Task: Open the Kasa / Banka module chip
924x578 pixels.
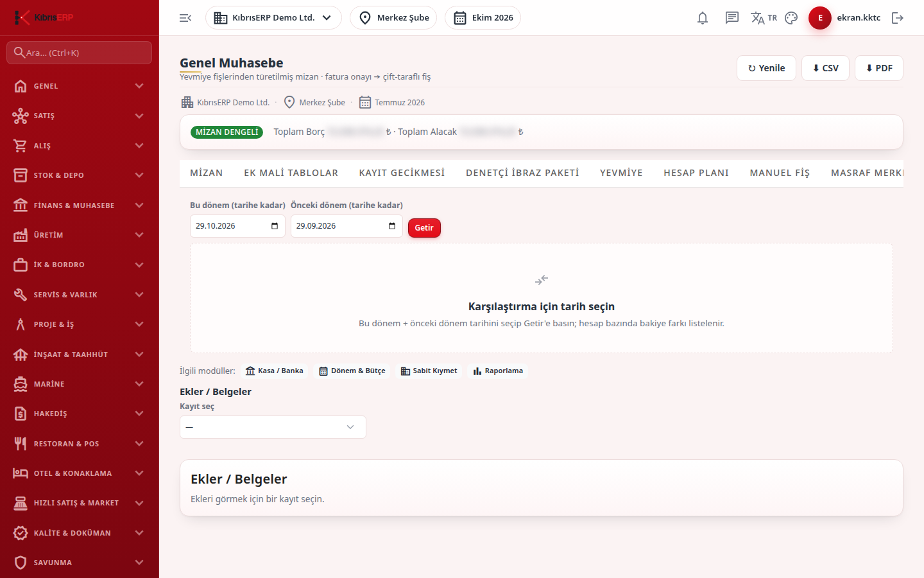Action: (x=275, y=371)
